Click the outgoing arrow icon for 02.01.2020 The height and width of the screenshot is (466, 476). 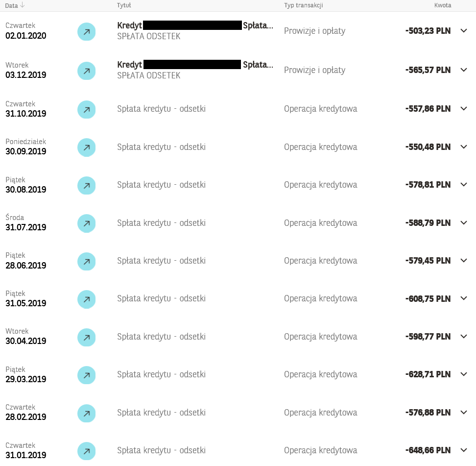(87, 31)
